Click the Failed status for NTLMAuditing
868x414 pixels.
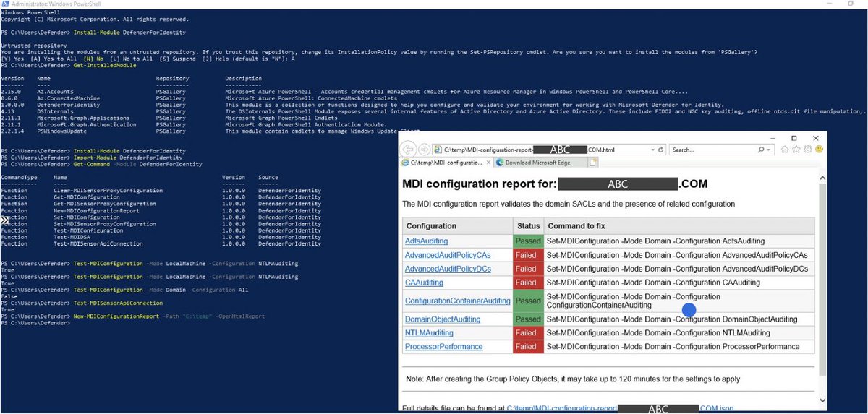click(x=528, y=333)
